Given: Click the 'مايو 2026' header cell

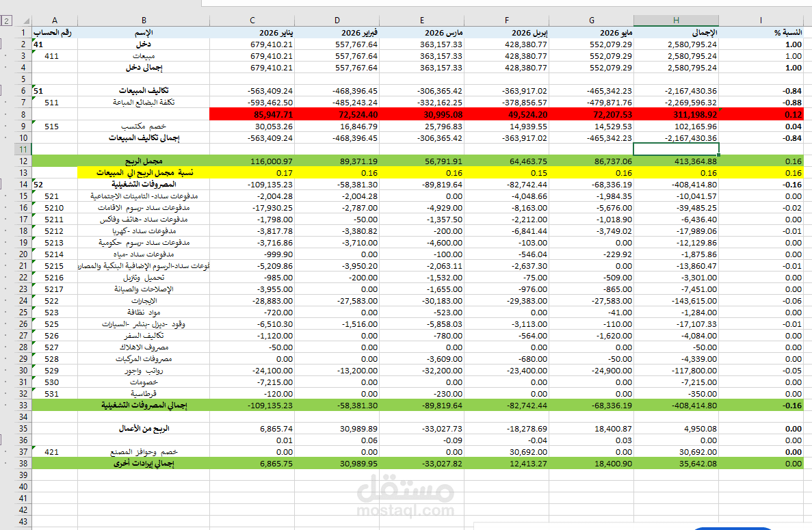Looking at the screenshot, I should (592, 33).
